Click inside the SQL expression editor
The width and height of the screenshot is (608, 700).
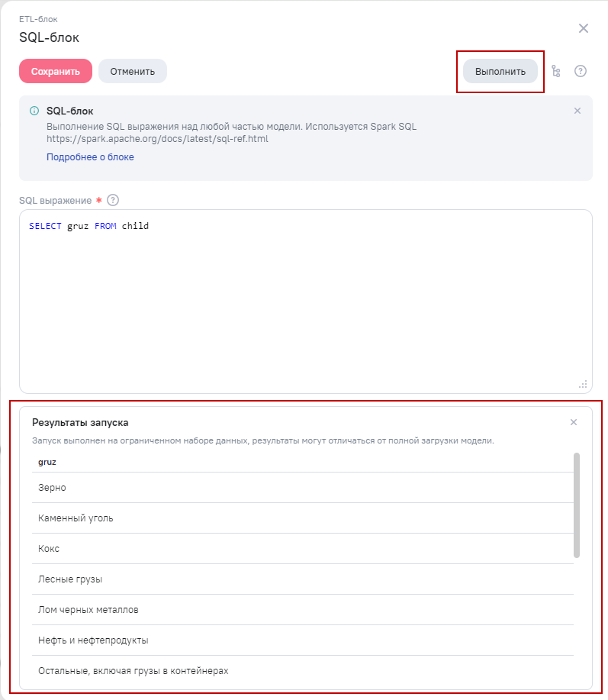click(x=305, y=305)
